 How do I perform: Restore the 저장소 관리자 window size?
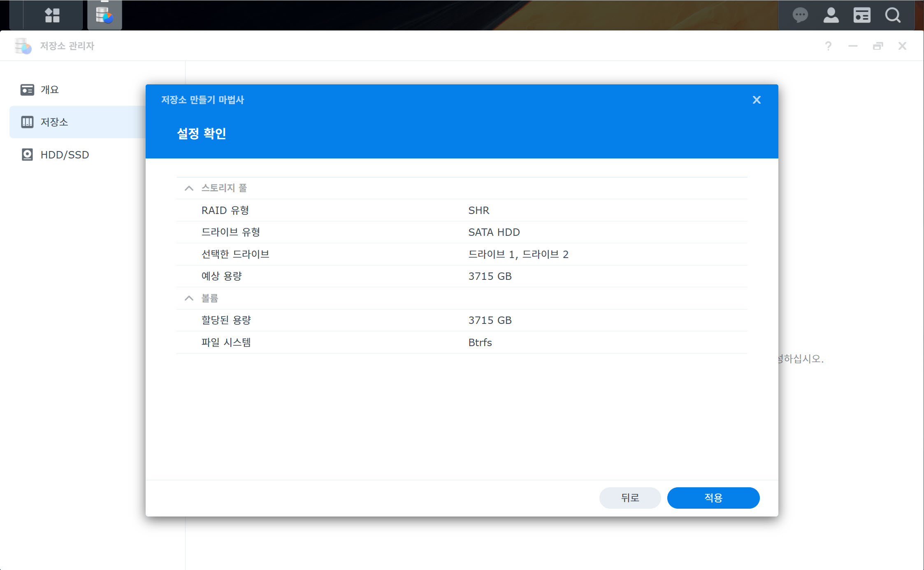[878, 46]
